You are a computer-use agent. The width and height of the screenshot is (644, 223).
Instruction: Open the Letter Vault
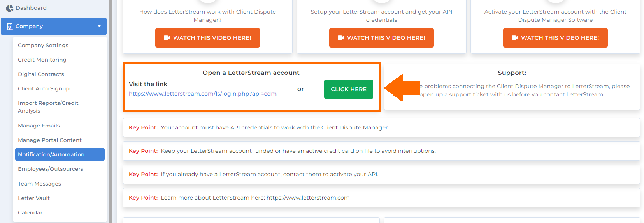pos(34,198)
